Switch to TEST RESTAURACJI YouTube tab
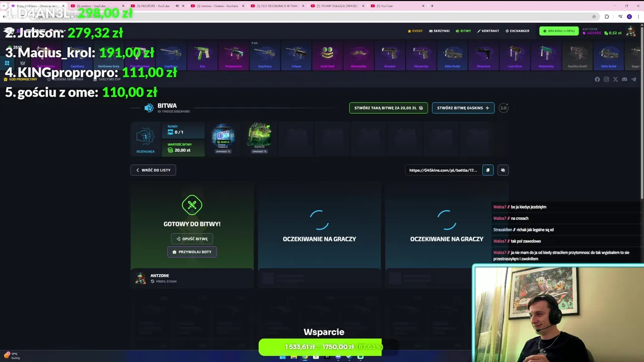The height and width of the screenshot is (362, 644). click(x=277, y=6)
